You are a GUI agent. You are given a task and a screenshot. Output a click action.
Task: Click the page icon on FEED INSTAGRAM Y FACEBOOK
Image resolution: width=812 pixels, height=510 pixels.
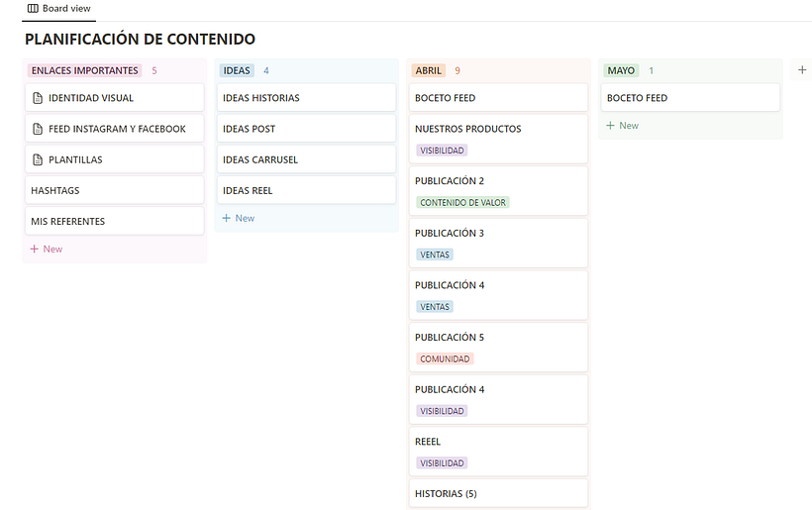coord(38,129)
